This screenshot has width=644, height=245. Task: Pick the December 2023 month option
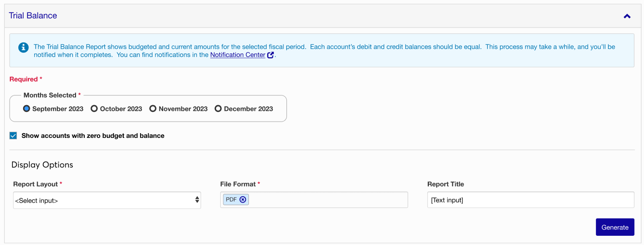click(x=218, y=109)
